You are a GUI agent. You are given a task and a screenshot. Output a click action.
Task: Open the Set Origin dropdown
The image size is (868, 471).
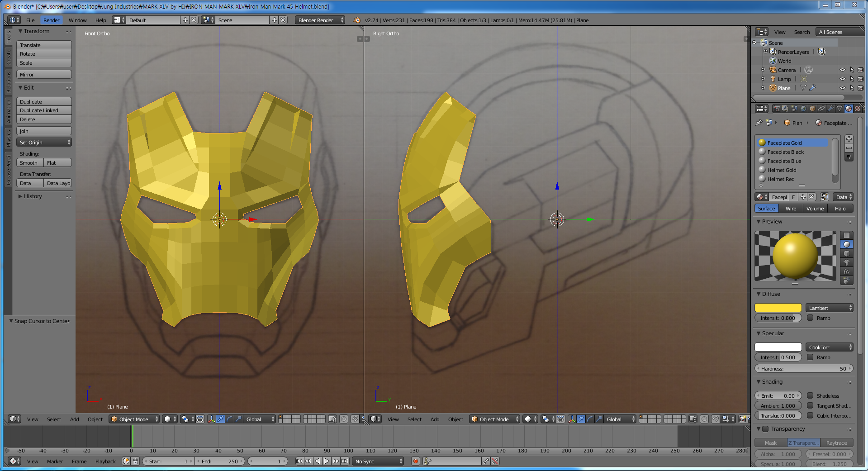click(x=44, y=142)
